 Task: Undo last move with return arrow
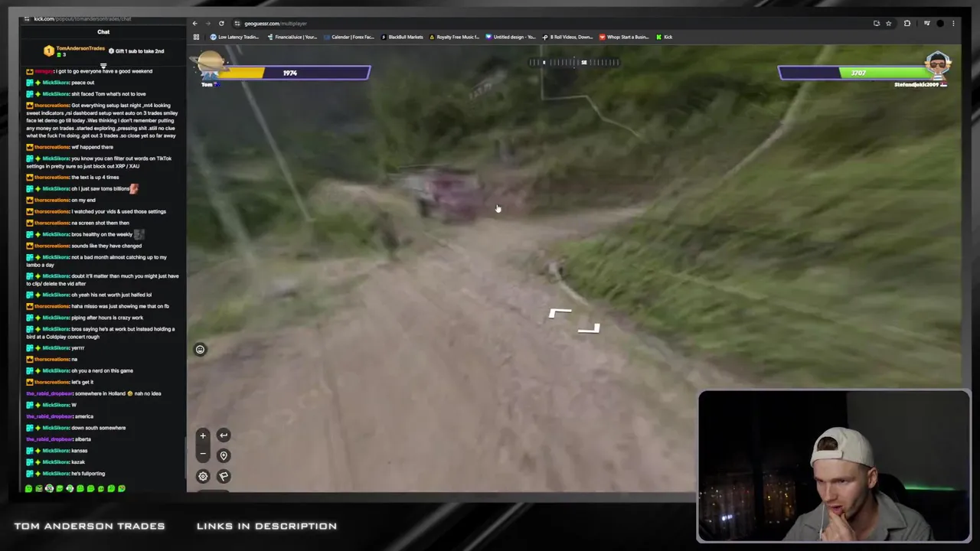(x=224, y=435)
